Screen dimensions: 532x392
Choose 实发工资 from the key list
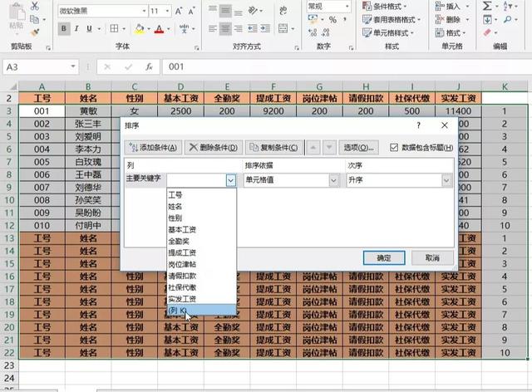184,298
